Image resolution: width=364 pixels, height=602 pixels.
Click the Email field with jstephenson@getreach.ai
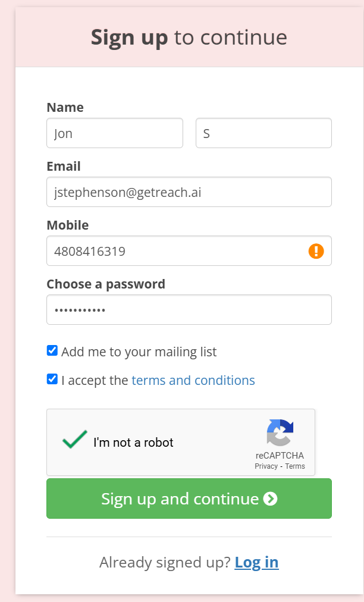tap(189, 192)
